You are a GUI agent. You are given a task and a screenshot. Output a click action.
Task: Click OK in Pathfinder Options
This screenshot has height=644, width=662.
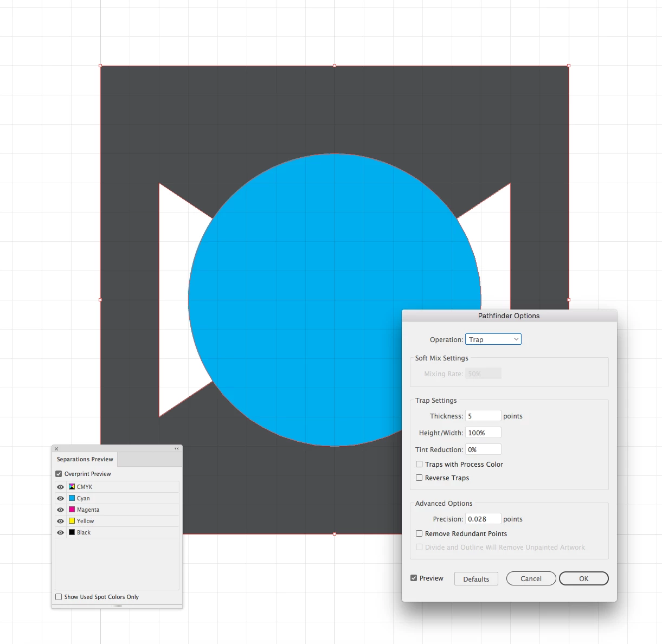(x=583, y=578)
